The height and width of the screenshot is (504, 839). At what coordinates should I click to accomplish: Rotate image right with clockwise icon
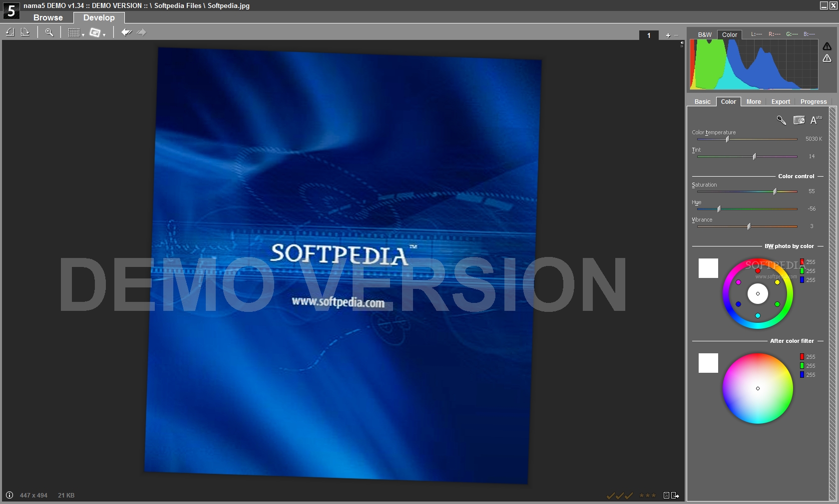click(x=25, y=32)
